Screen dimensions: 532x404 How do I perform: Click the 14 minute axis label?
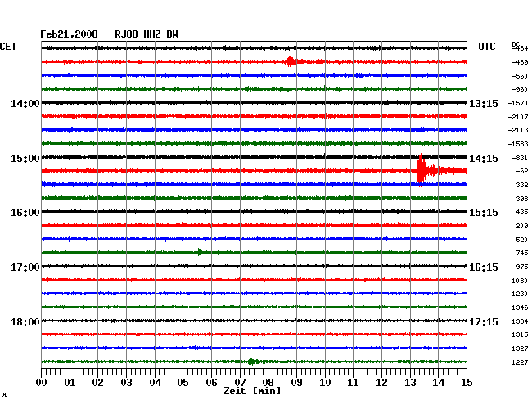[438, 382]
